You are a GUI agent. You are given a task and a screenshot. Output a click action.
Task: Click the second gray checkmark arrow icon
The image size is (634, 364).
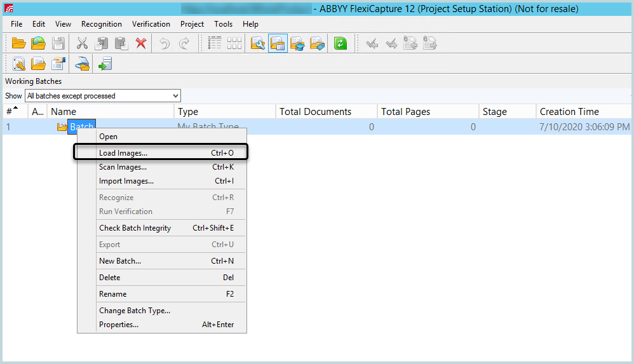[x=391, y=43]
